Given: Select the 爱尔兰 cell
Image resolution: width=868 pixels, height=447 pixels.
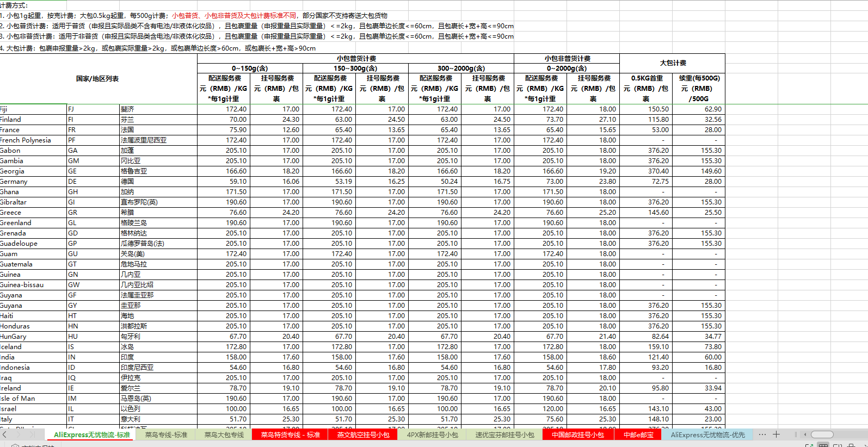Looking at the screenshot, I should click(x=158, y=388).
